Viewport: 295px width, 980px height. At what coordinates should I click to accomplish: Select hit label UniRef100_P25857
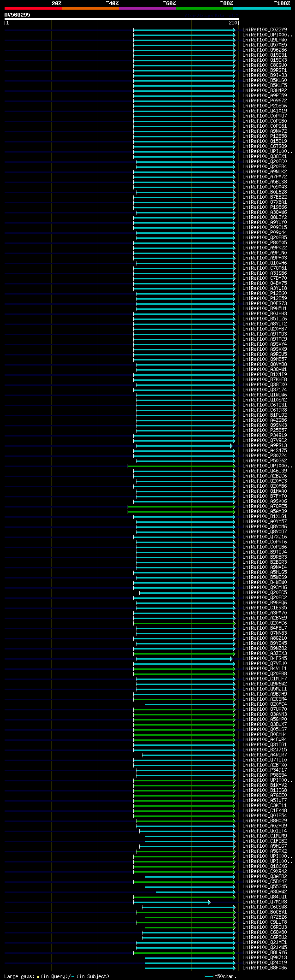pyautogui.click(x=265, y=430)
